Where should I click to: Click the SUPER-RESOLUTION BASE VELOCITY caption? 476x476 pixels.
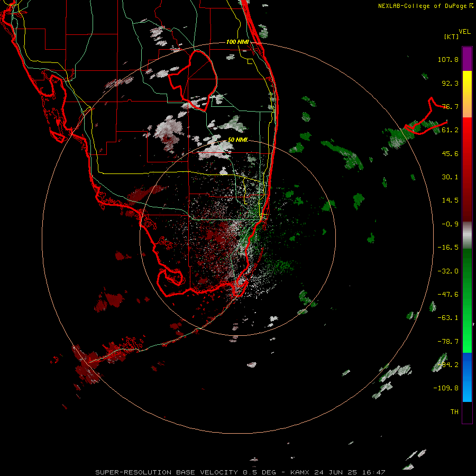[x=168, y=472]
